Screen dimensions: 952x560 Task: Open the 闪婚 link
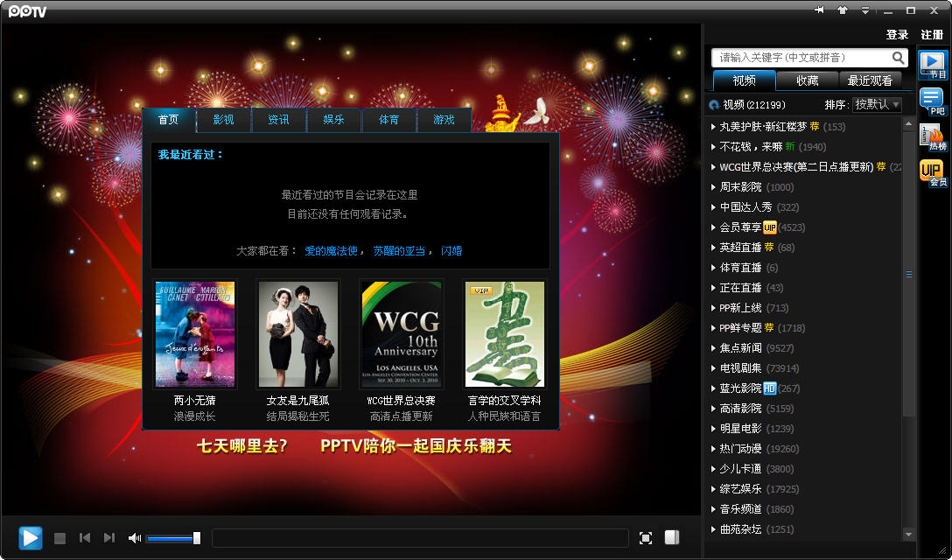[x=451, y=251]
